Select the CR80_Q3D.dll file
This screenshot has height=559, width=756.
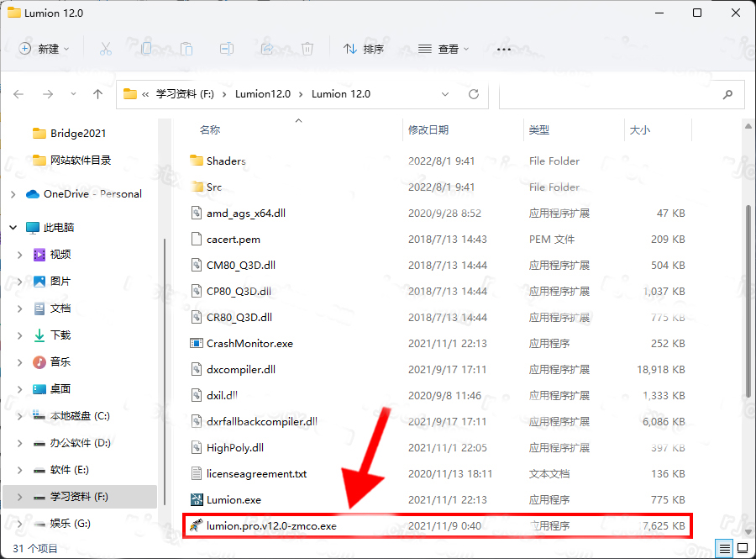pos(239,318)
